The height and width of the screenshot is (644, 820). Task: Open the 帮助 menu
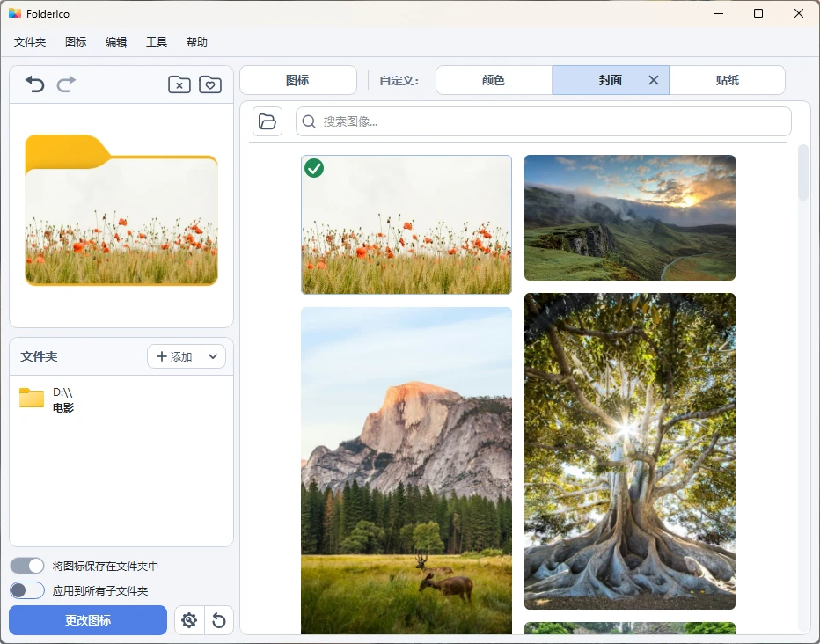tap(197, 42)
